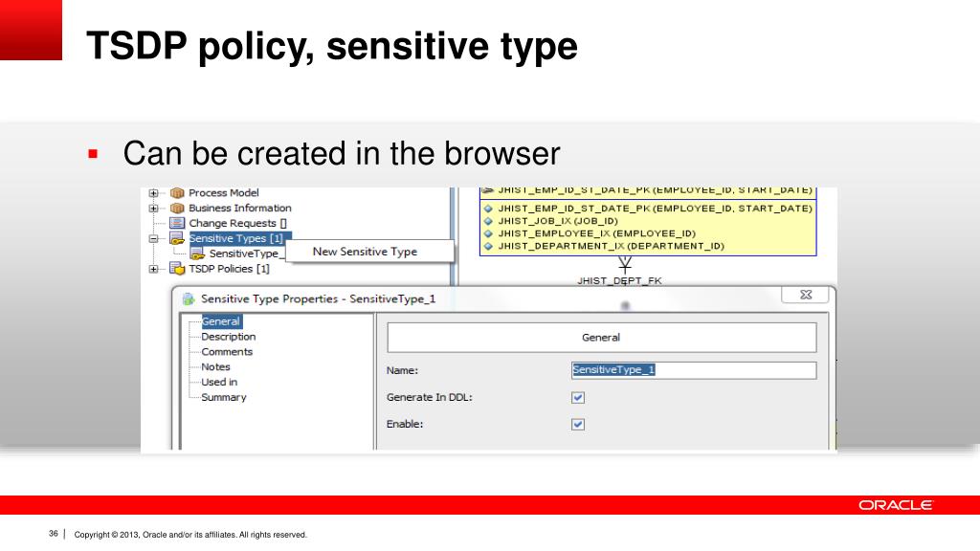Click the JHIST_JOB_IX (JOB_ID) index text
Screen dimensions: 980x551
(558, 221)
